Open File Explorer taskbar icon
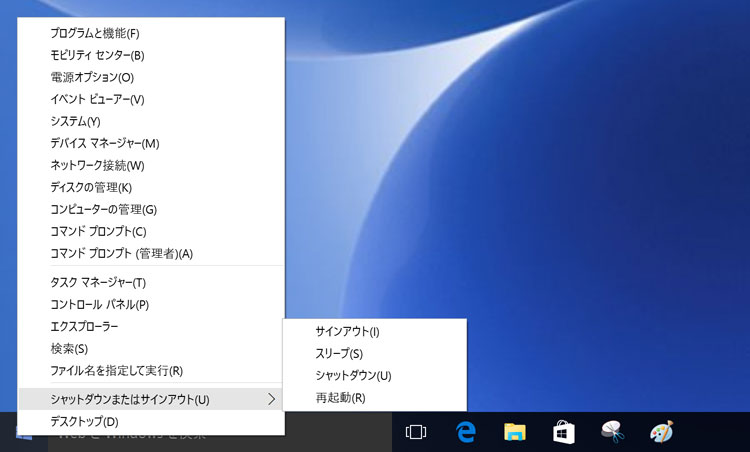Screen dimensions: 750x452 (x=515, y=432)
